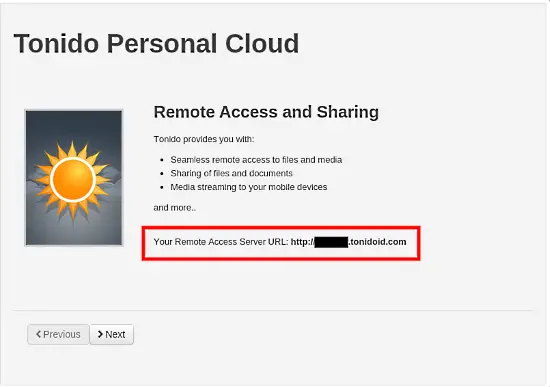
Task: Click 'Seamless remote access to files' bullet
Action: [x=256, y=160]
